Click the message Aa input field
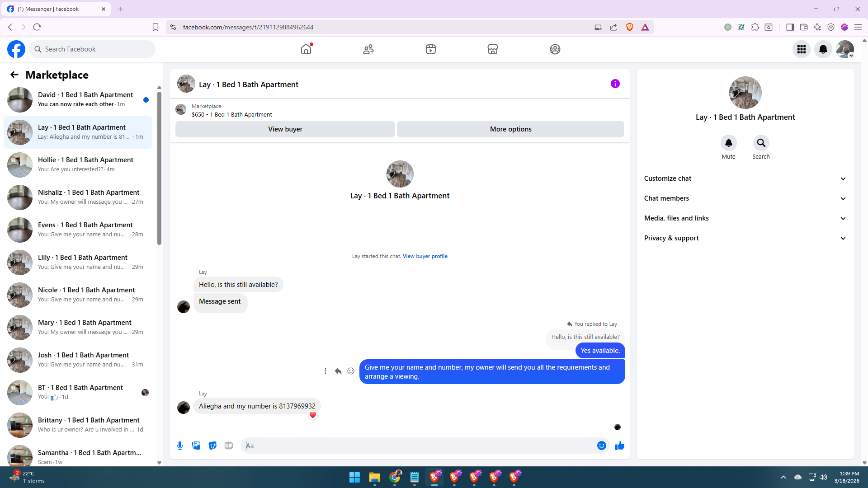 [x=420, y=446]
